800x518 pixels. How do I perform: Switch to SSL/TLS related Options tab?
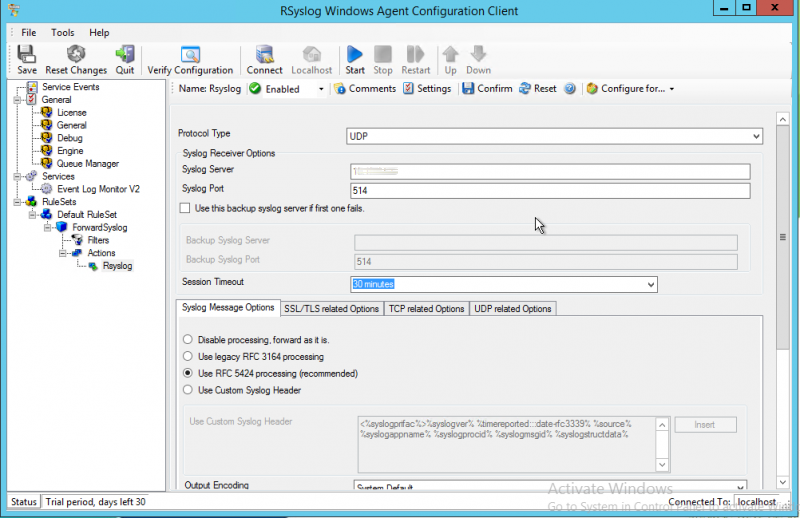[x=331, y=308]
